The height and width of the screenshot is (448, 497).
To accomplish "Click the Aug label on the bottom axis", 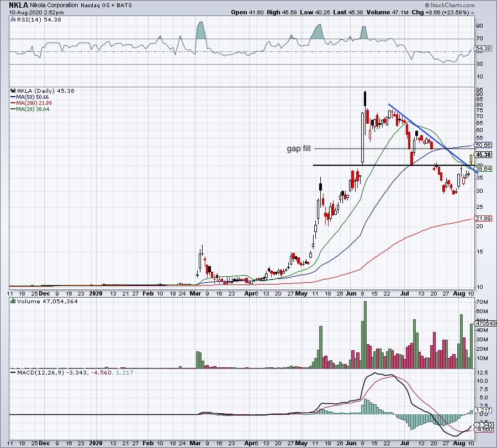I will [459, 443].
